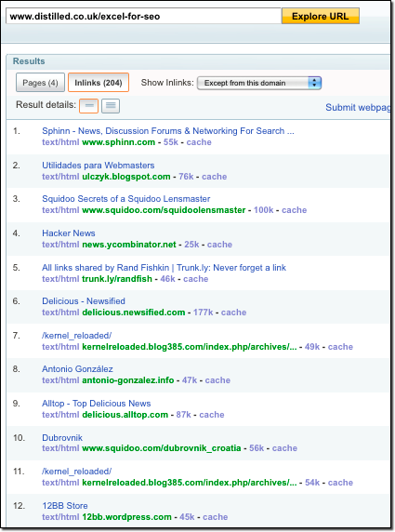Open the Delicious - Newsified result

pos(84,301)
